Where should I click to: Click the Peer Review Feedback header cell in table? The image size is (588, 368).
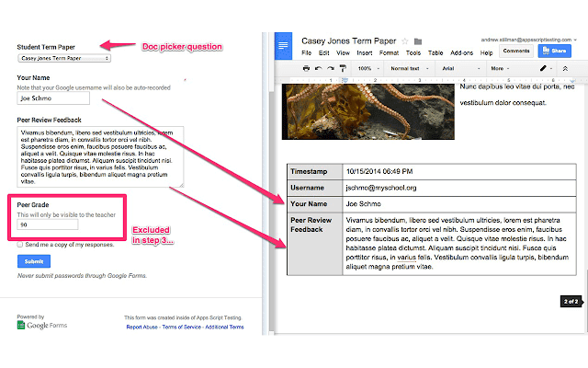click(x=314, y=244)
